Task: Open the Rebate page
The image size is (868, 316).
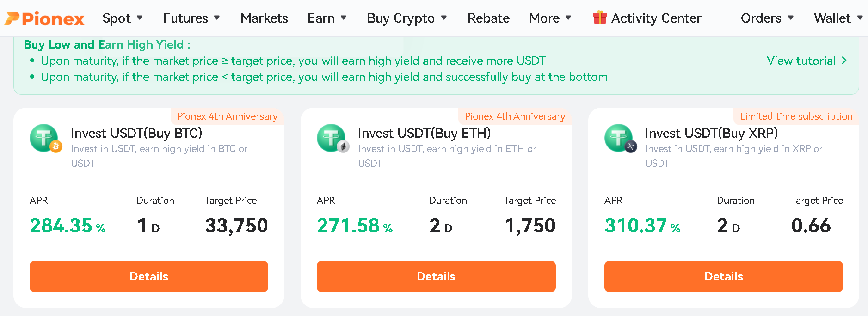Action: coord(488,18)
